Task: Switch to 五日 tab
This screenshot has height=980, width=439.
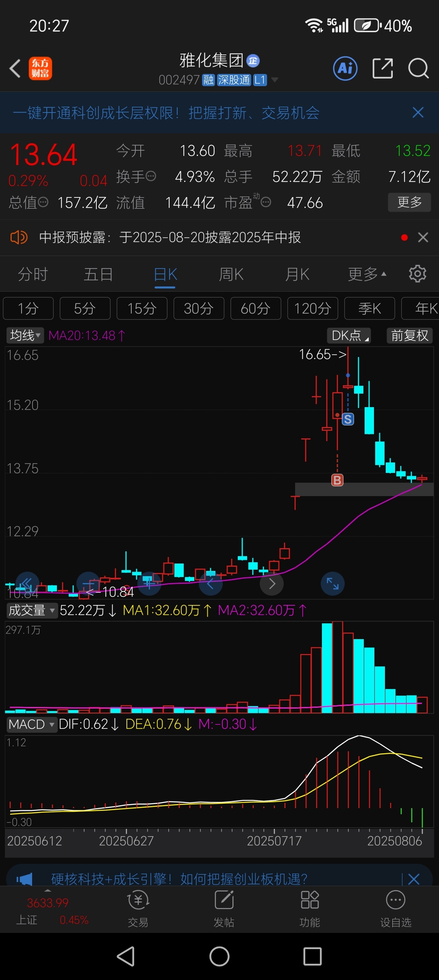Action: [98, 274]
